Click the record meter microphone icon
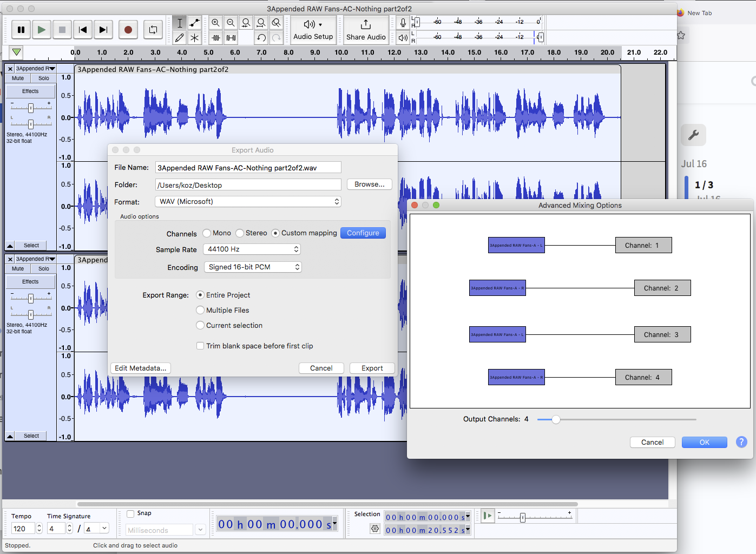Image resolution: width=756 pixels, height=554 pixels. (x=403, y=23)
